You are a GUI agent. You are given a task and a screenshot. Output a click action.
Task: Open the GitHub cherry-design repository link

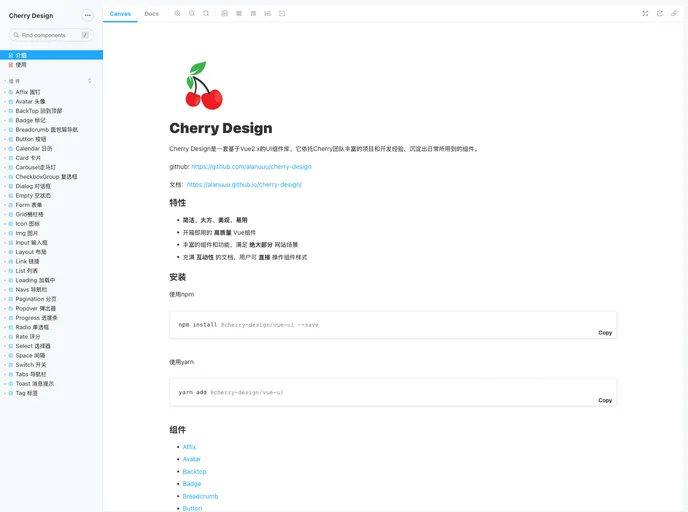[251, 167]
